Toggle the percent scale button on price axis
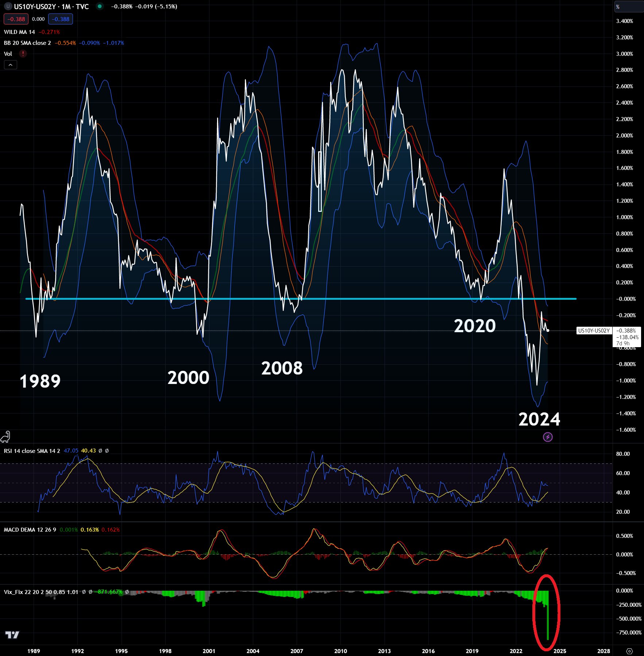The image size is (644, 656). [x=618, y=7]
